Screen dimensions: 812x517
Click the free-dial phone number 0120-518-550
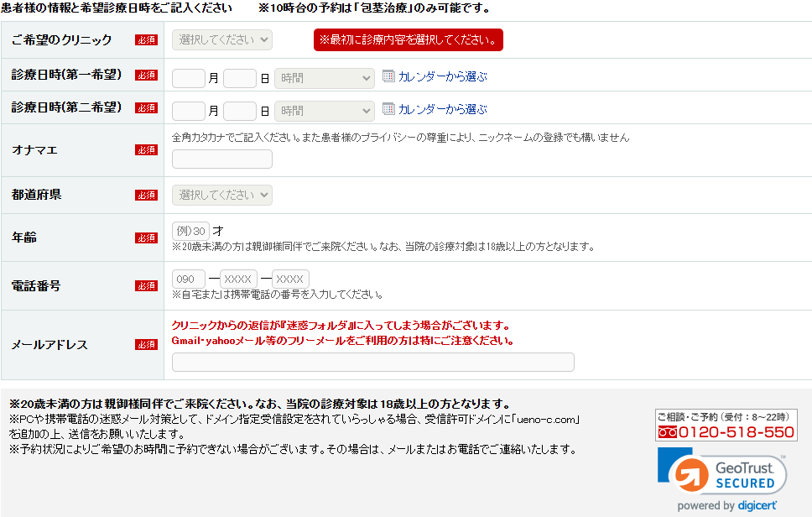(726, 432)
